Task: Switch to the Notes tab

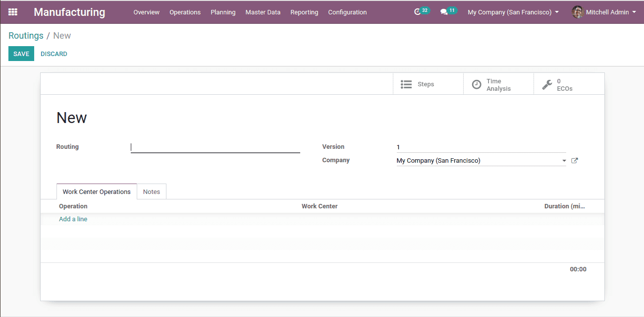Action: point(152,191)
